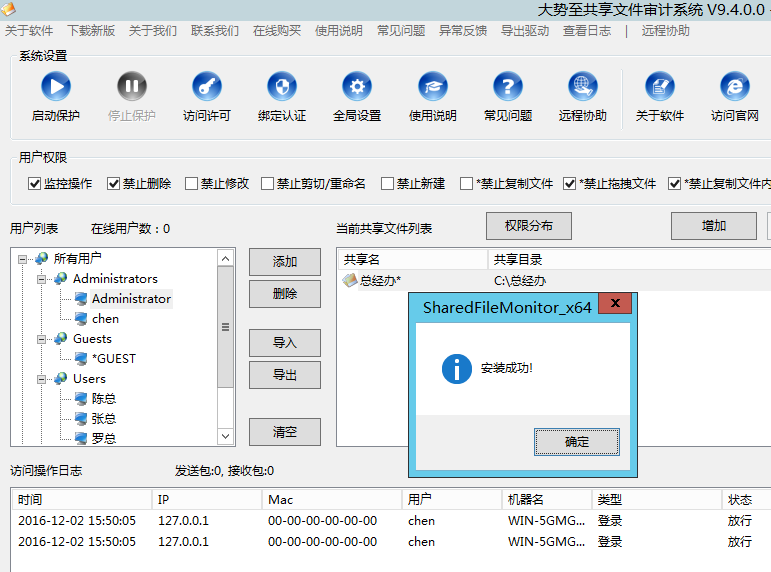This screenshot has height=572, width=771.
Task: Toggle the 禁止新建 checkbox
Action: pos(388,184)
